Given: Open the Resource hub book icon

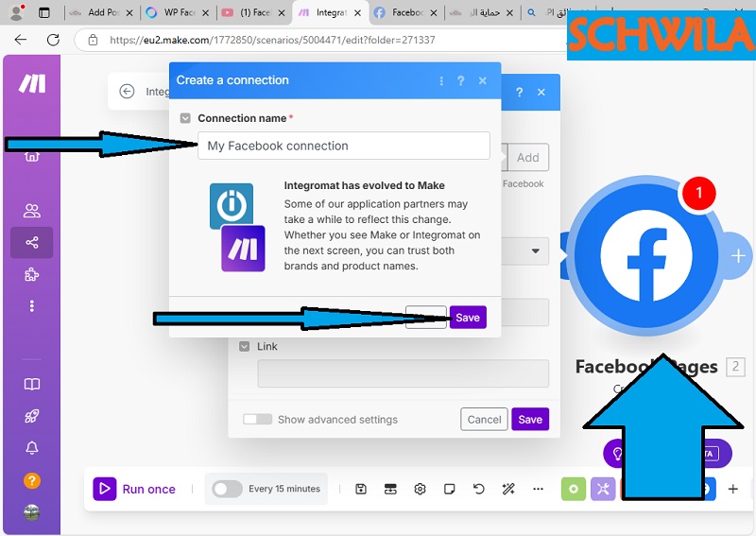Looking at the screenshot, I should coord(32,384).
